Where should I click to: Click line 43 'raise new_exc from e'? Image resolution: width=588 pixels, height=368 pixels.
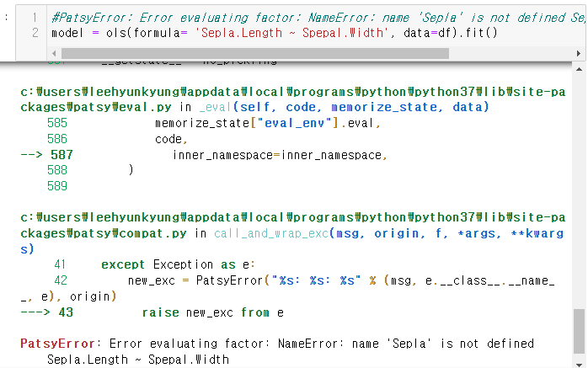(x=212, y=312)
